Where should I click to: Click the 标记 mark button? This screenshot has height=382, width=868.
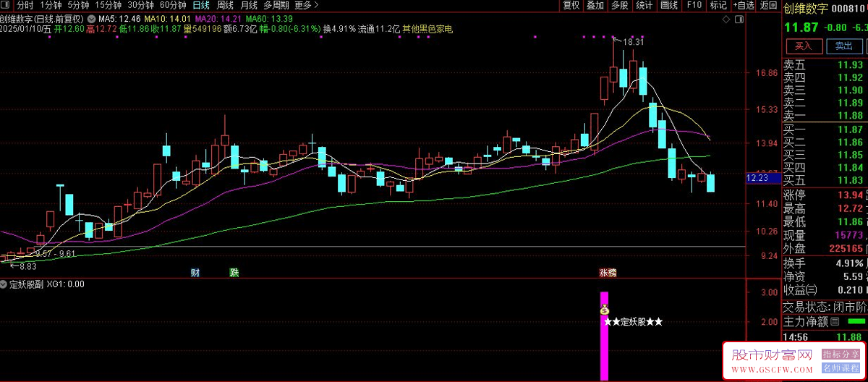coord(718,5)
